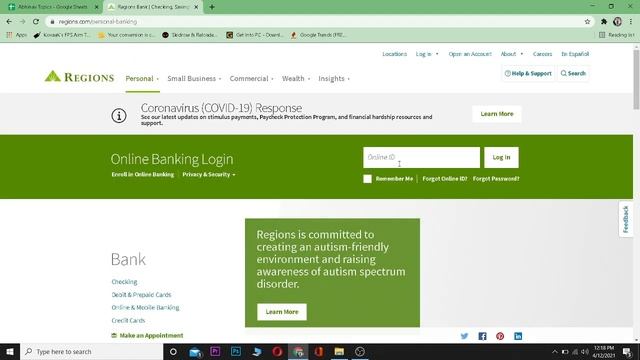Click the green Log In button
This screenshot has height=360, width=640.
click(501, 158)
